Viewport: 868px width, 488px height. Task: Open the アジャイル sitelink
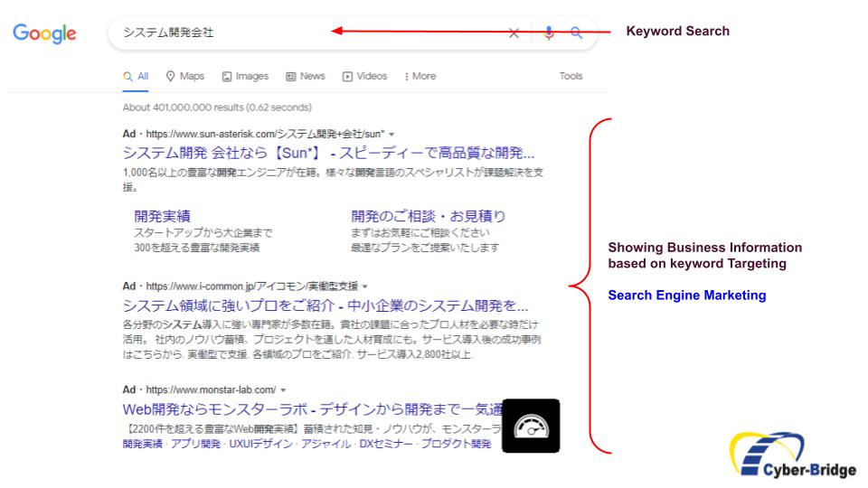click(x=326, y=444)
